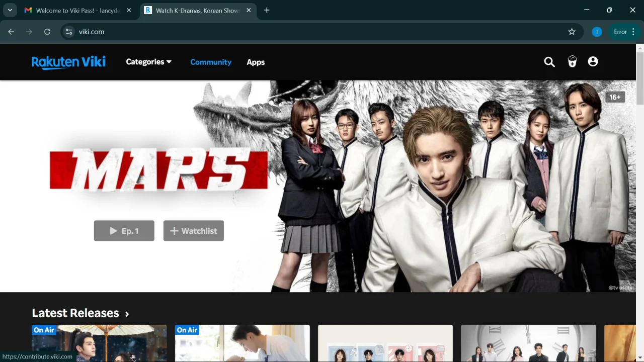Image resolution: width=644 pixels, height=362 pixels.
Task: Open the fourth Latest Releases thumbnail with clocks
Action: [528, 343]
